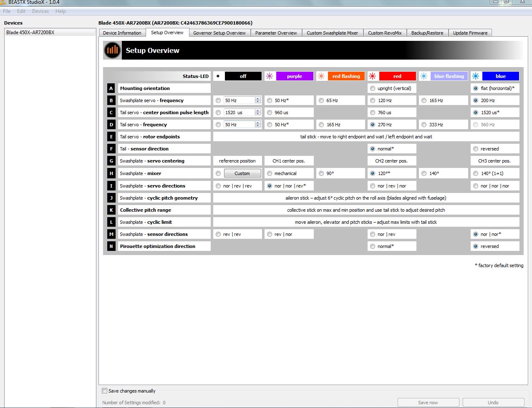The height and width of the screenshot is (408, 532).
Task: Click the orange red flashing color label
Action: pos(346,76)
